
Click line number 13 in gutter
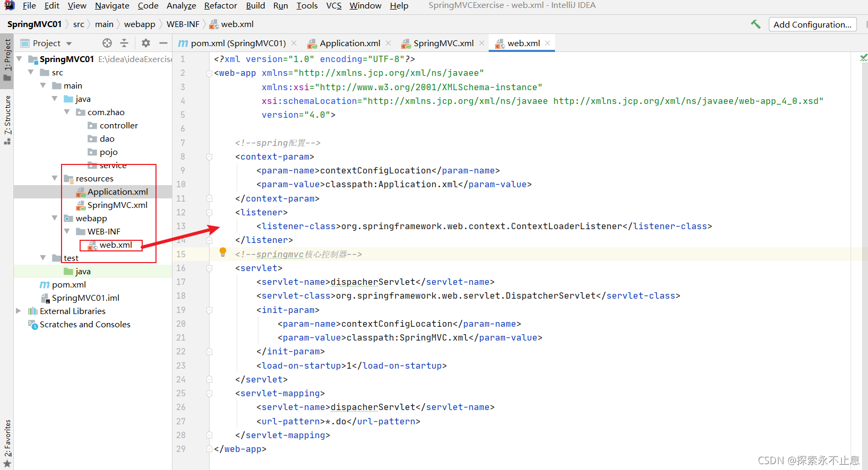181,227
